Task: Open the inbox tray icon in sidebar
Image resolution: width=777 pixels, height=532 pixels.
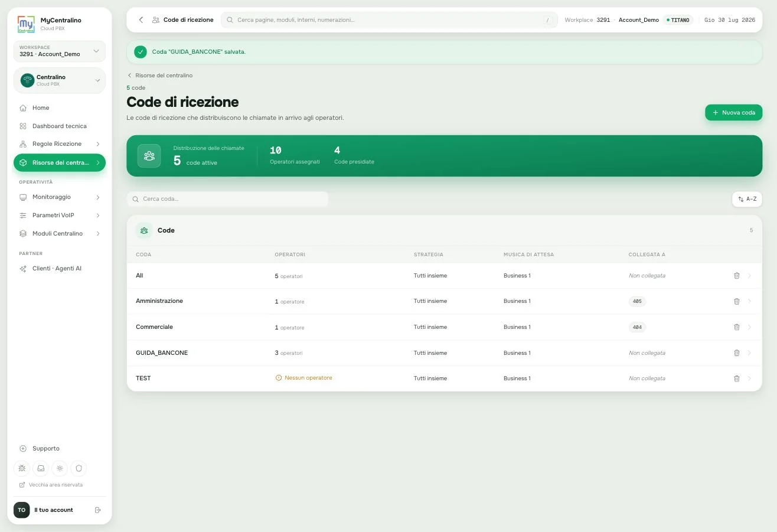Action: [x=41, y=468]
